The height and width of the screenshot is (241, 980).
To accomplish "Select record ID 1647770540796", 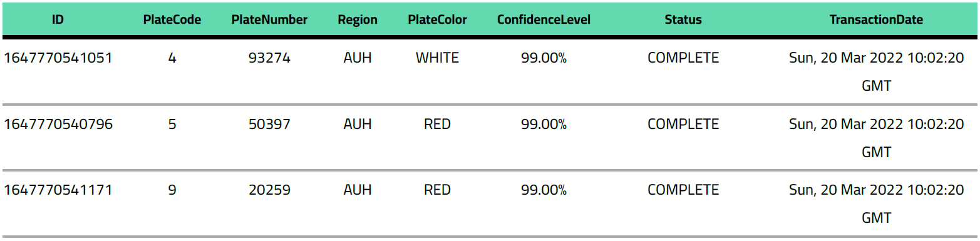I will (58, 125).
